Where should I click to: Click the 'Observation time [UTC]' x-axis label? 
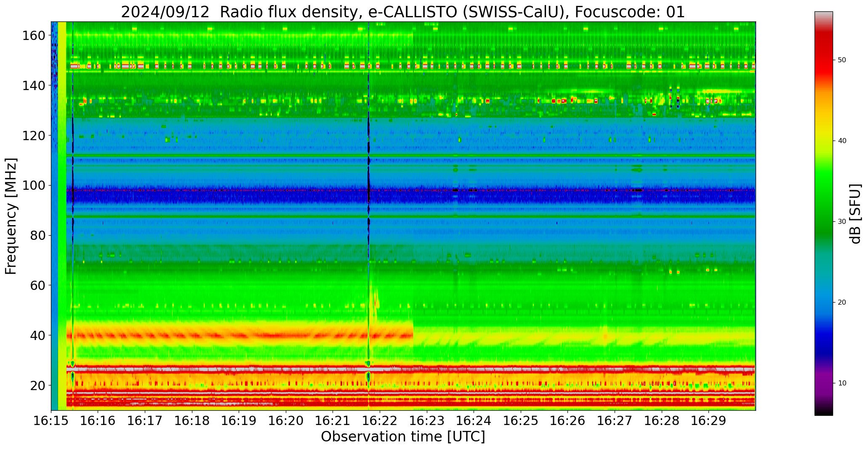pos(403,437)
